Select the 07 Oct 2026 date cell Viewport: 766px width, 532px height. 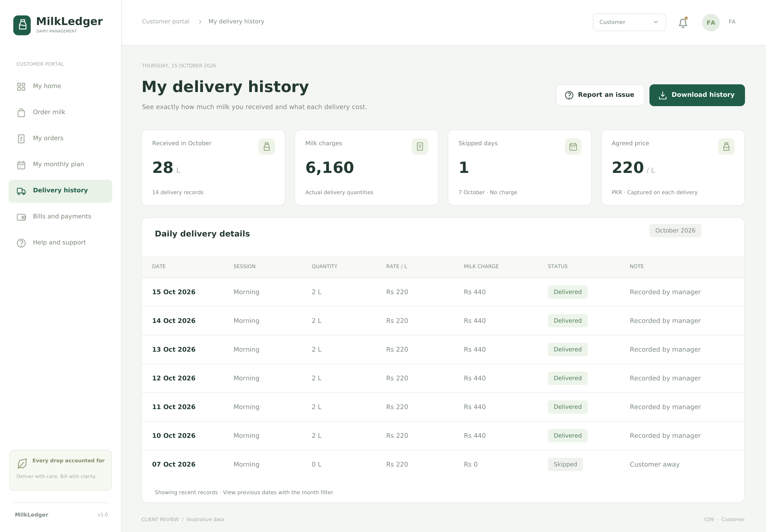174,464
